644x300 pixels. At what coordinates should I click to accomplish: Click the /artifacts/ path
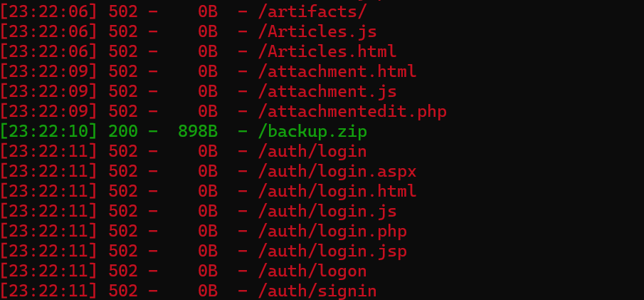(x=312, y=12)
